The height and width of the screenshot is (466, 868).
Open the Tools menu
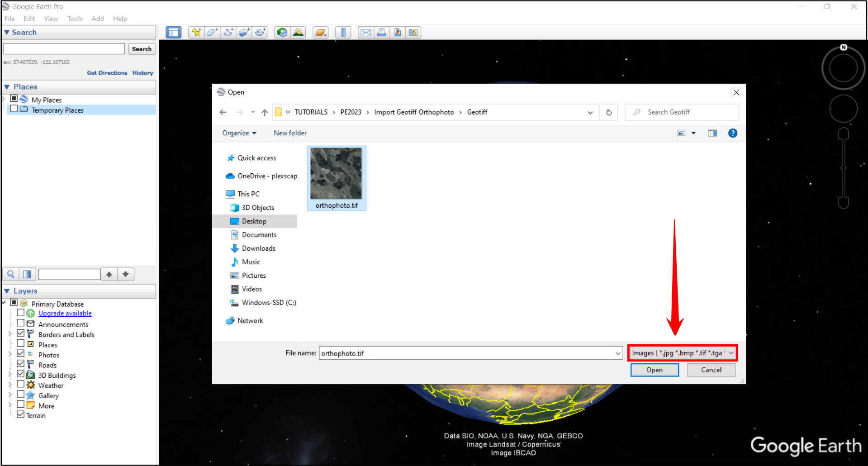pyautogui.click(x=75, y=19)
